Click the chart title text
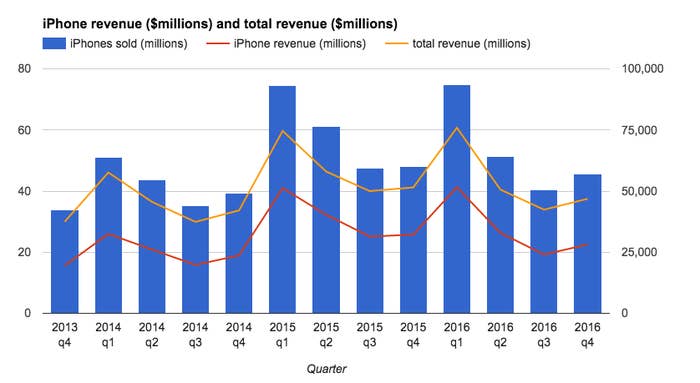700x383 pixels. (x=220, y=23)
